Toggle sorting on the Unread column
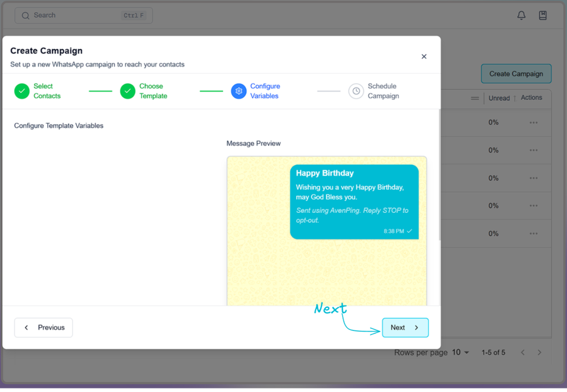The width and height of the screenshot is (567, 392). (514, 98)
